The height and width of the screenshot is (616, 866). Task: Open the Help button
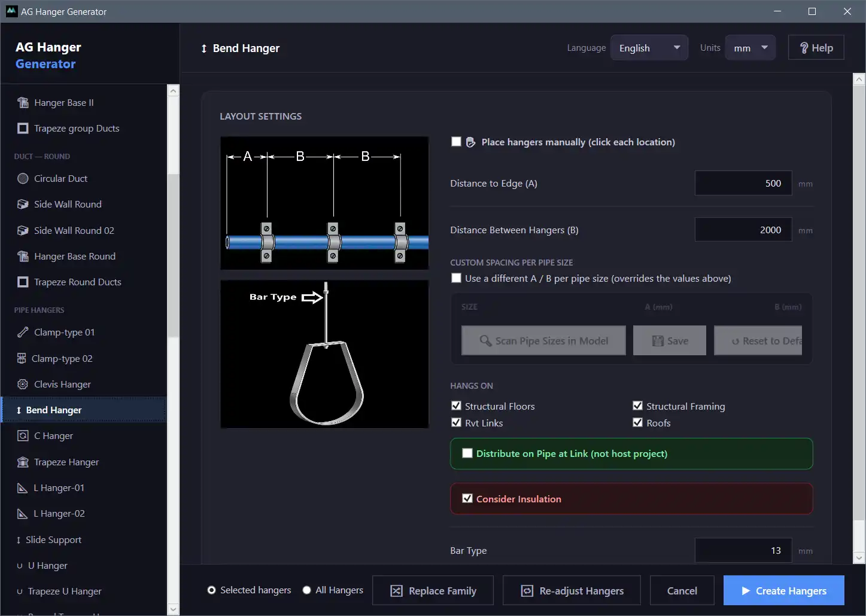pyautogui.click(x=816, y=48)
